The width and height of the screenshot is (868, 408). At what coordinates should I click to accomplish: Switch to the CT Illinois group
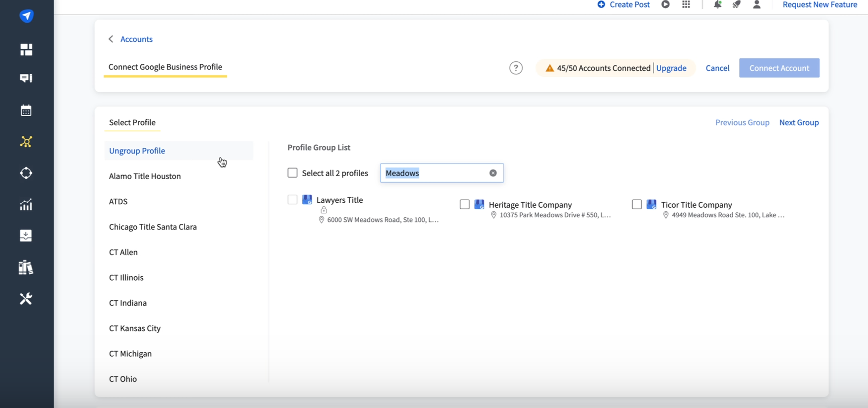(x=126, y=278)
